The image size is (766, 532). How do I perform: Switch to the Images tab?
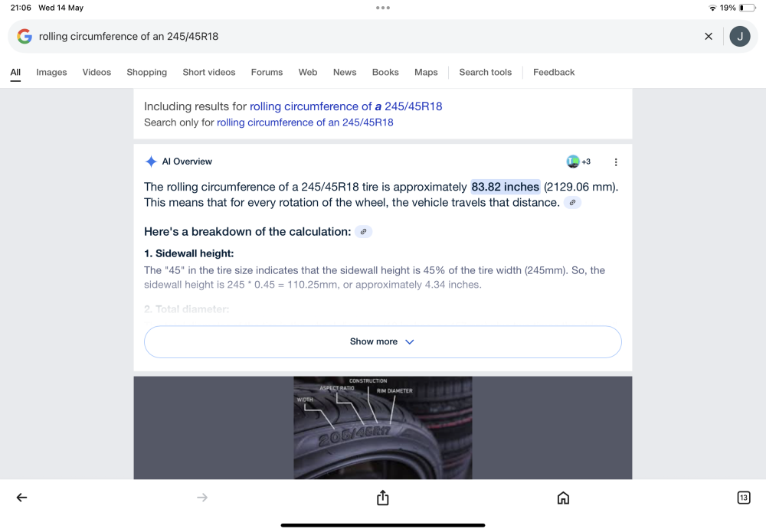click(x=51, y=72)
